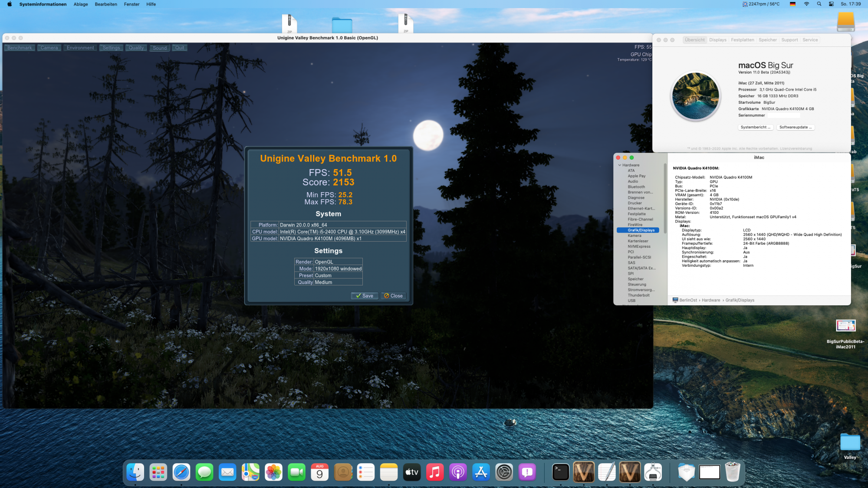Toggle Sound in Valley benchmark toolbar

point(160,48)
